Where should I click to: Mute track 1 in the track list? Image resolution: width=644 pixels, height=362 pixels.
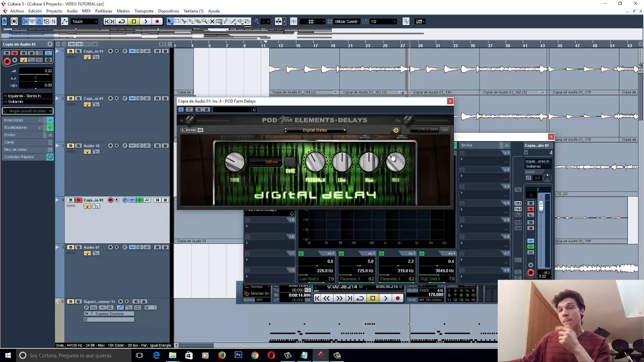pyautogui.click(x=71, y=51)
